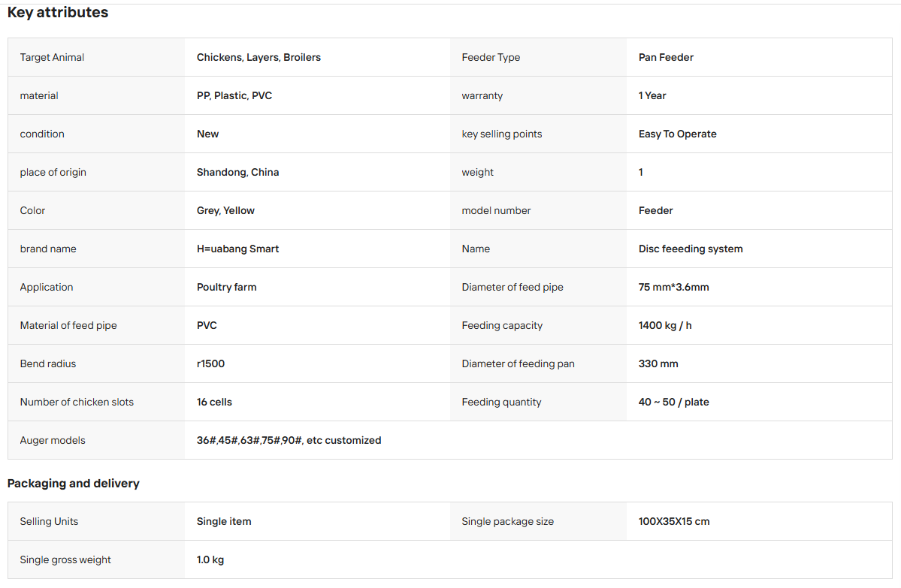The width and height of the screenshot is (901, 588).
Task: Click the Shandong, China origin value
Action: pos(238,172)
